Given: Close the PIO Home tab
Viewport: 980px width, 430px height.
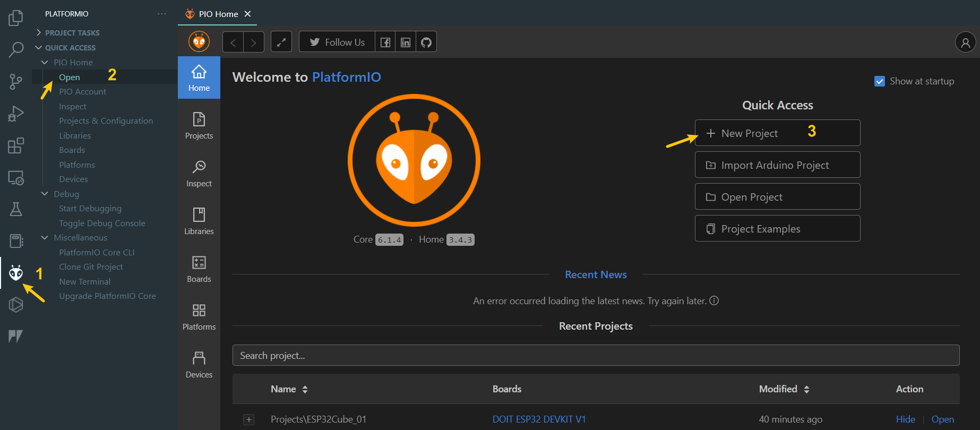Looking at the screenshot, I should click(x=247, y=14).
